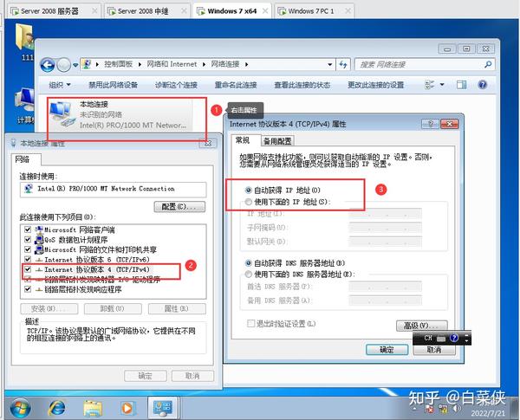Click 重命名此连接 in the toolbar

[236, 85]
